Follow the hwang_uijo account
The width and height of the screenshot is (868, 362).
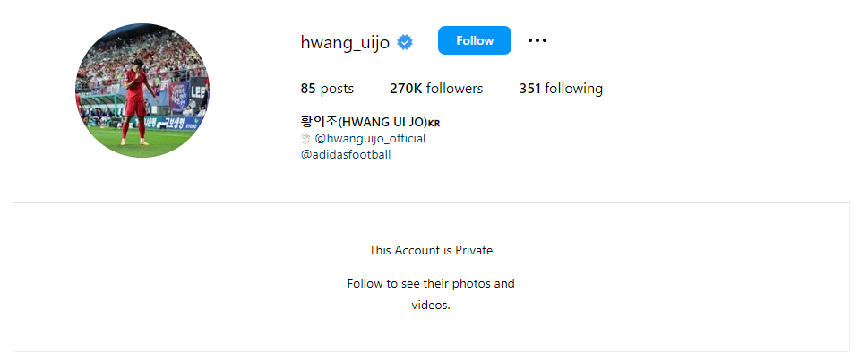475,40
